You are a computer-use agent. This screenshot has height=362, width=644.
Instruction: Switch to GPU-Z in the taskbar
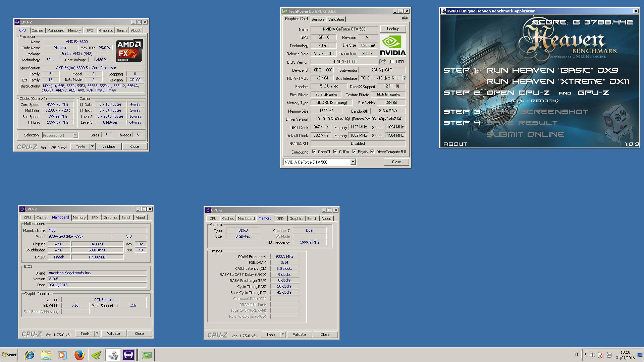pos(147,355)
